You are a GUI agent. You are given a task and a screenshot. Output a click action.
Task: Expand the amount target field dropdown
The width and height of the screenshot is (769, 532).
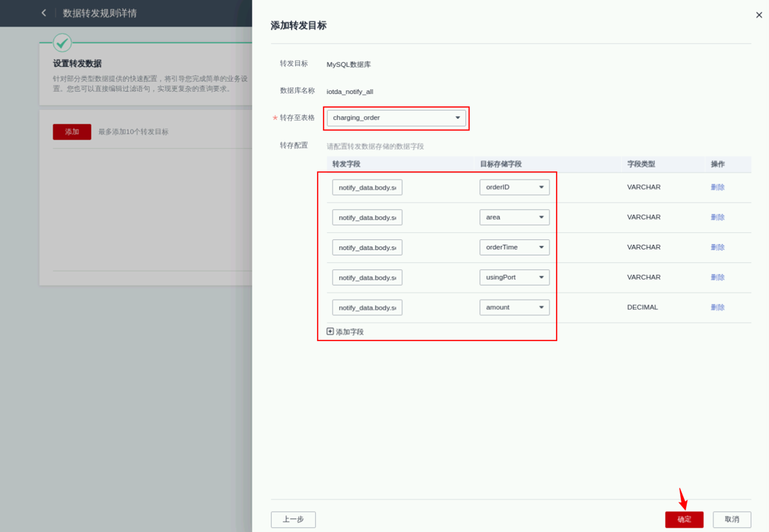coord(514,307)
